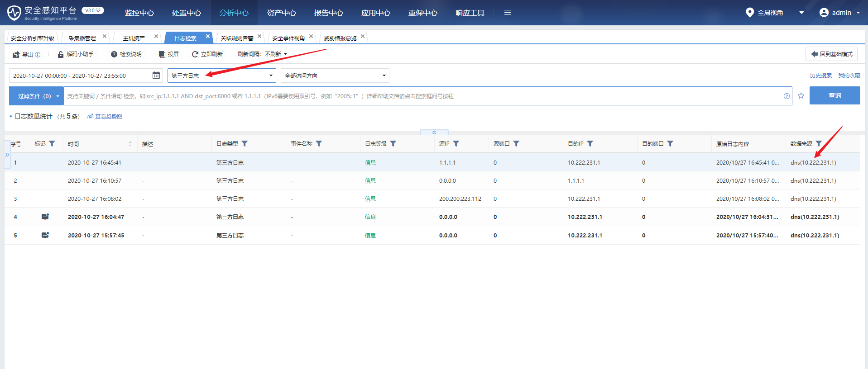This screenshot has width=868, height=369.
Task: Click the 查询 search button
Action: pyautogui.click(x=834, y=96)
